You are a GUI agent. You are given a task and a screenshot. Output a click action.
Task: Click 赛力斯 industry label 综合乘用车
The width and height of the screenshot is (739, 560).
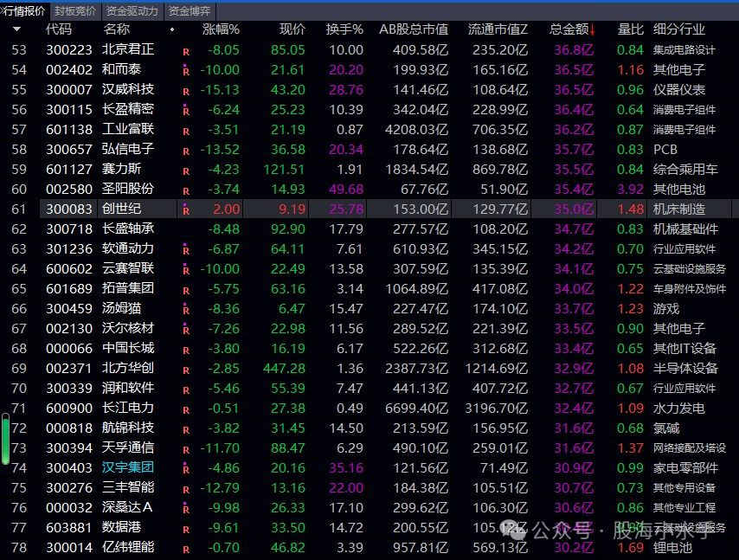coord(685,170)
